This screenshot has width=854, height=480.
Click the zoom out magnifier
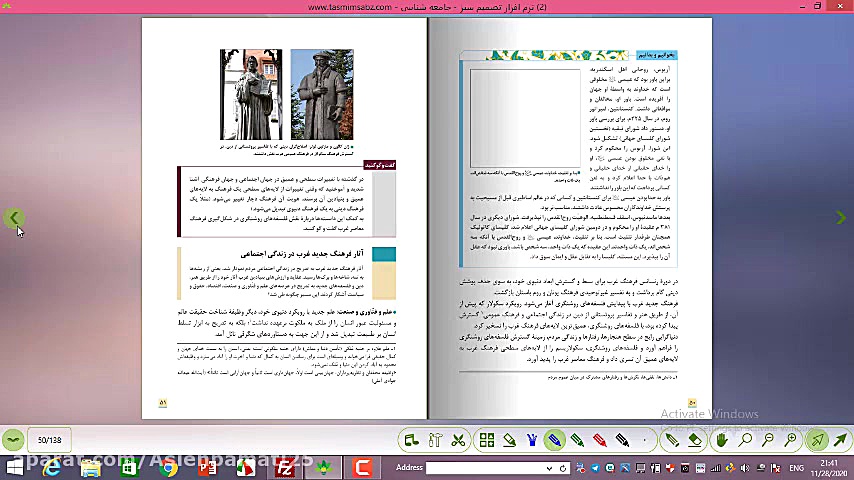[x=767, y=440]
